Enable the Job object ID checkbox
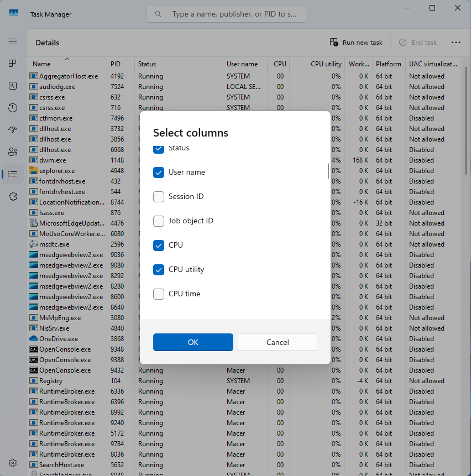The height and width of the screenshot is (476, 471). pyautogui.click(x=159, y=221)
